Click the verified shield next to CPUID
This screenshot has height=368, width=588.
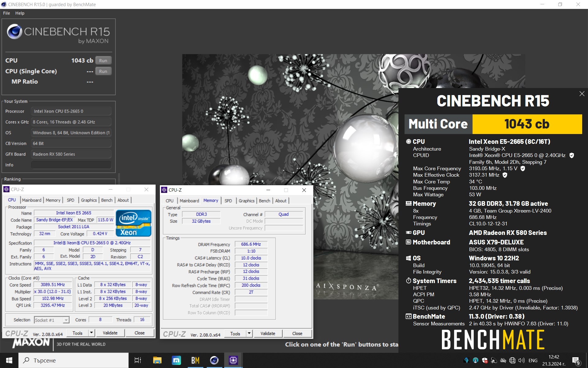pos(571,155)
